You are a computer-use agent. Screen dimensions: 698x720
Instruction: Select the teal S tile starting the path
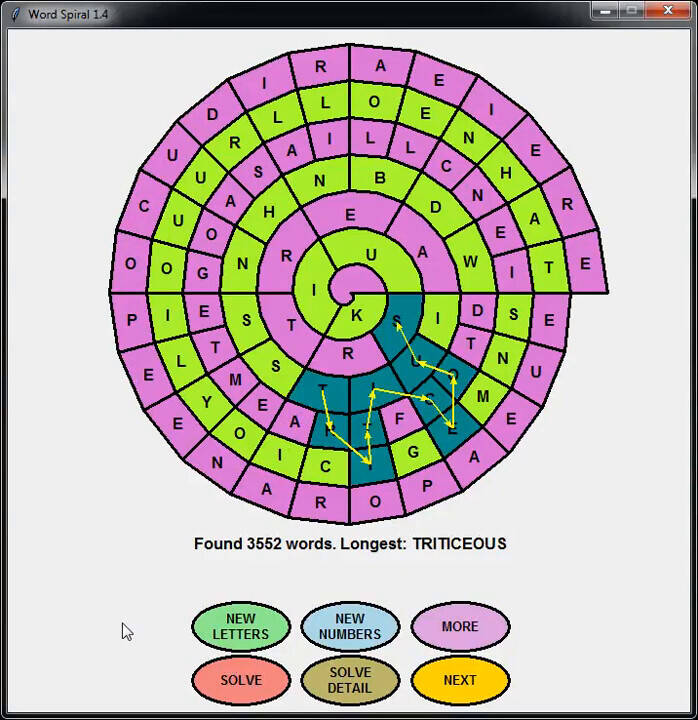[398, 320]
